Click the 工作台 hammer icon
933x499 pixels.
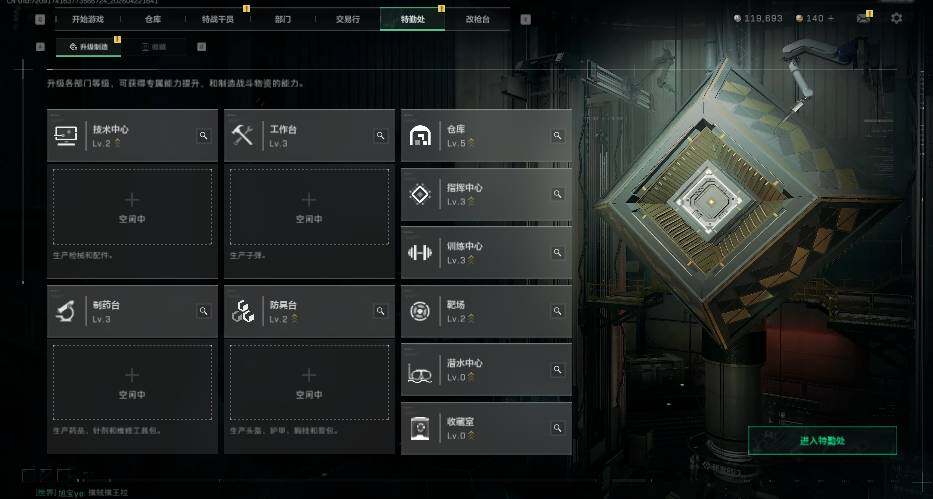(242, 135)
